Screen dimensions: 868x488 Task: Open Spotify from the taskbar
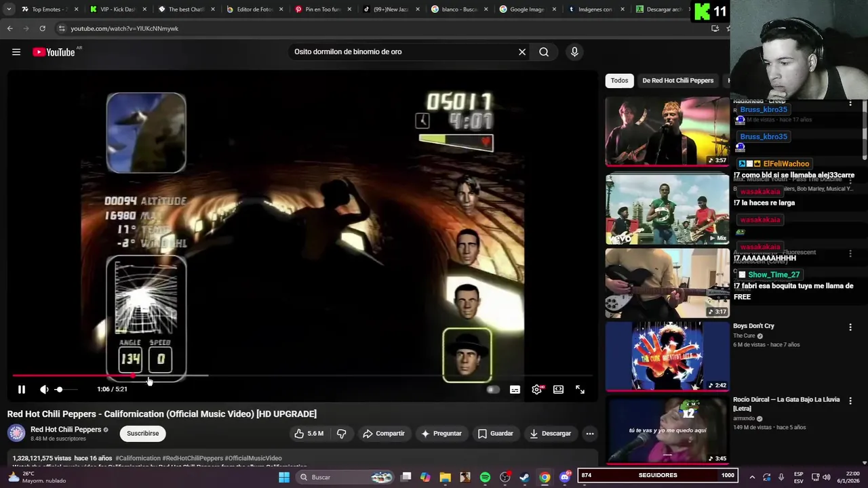coord(485,477)
